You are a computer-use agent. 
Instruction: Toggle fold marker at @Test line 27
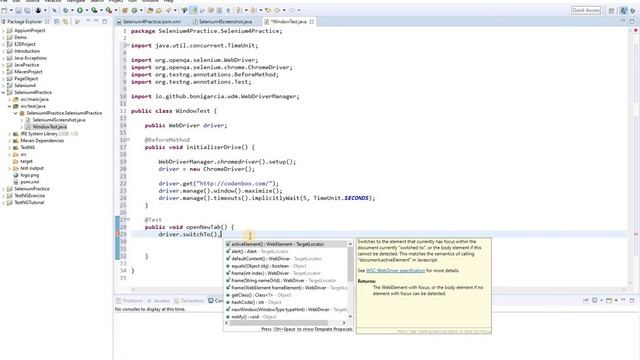[x=128, y=219]
